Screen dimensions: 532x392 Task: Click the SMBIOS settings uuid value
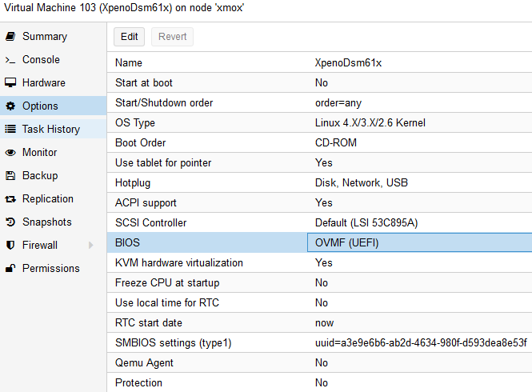(421, 342)
